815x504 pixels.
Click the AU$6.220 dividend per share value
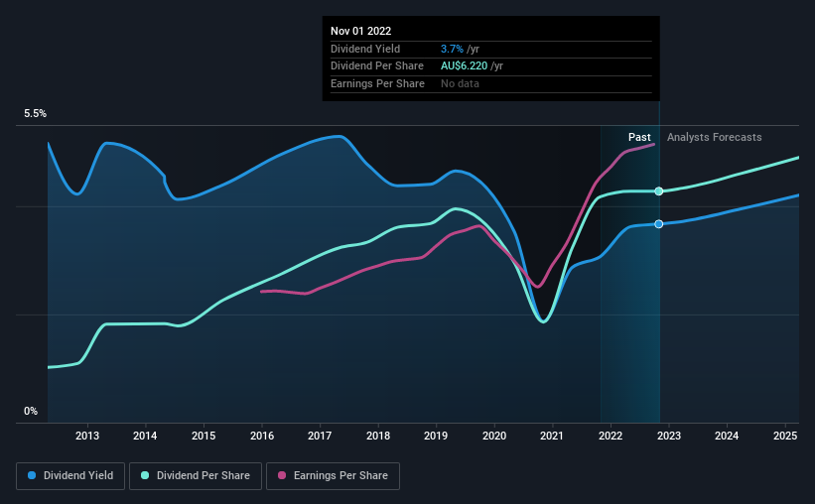(x=465, y=66)
